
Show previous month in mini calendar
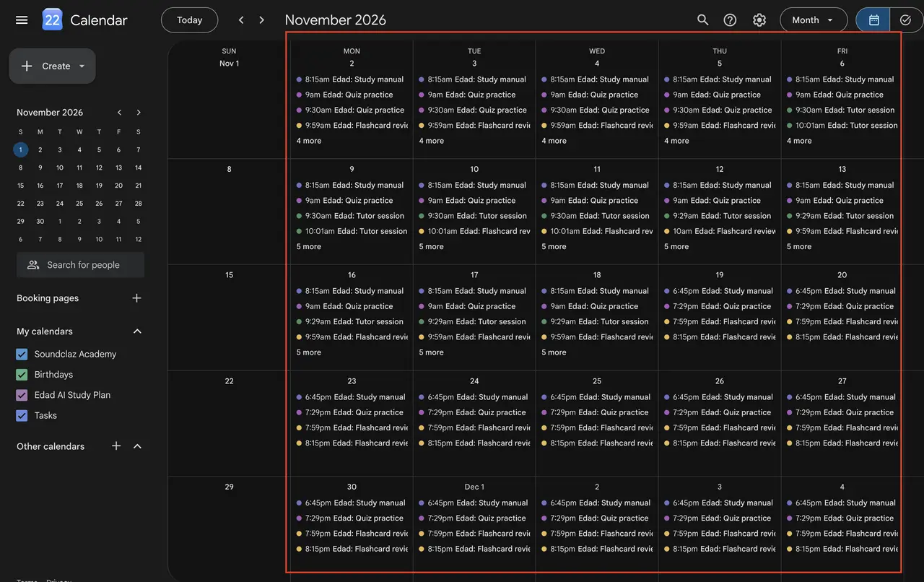point(119,113)
